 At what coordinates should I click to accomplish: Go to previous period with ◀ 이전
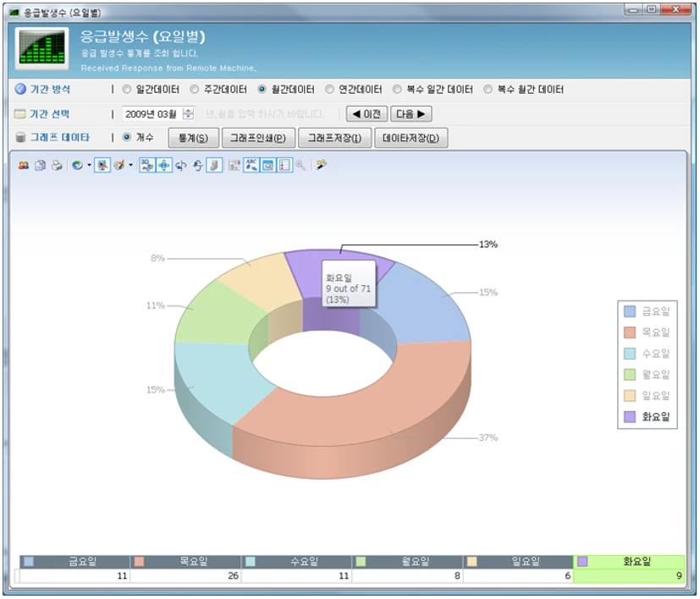367,114
